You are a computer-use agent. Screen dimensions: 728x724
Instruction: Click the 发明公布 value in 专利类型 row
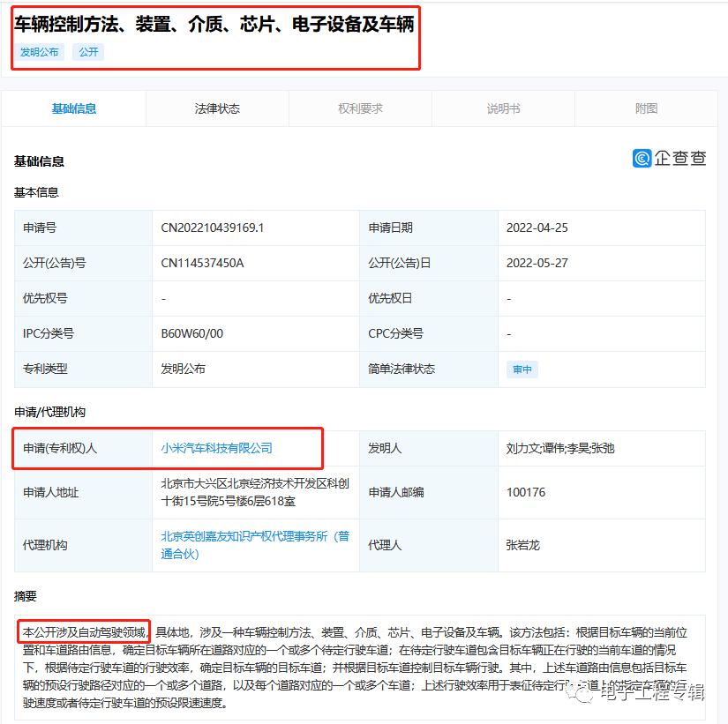click(183, 369)
